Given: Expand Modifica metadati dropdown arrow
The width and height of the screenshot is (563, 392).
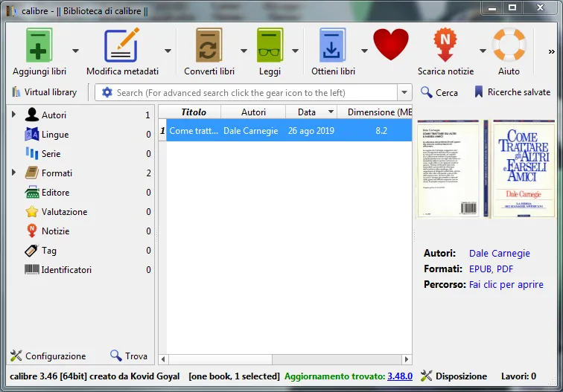Looking at the screenshot, I should click(168, 51).
